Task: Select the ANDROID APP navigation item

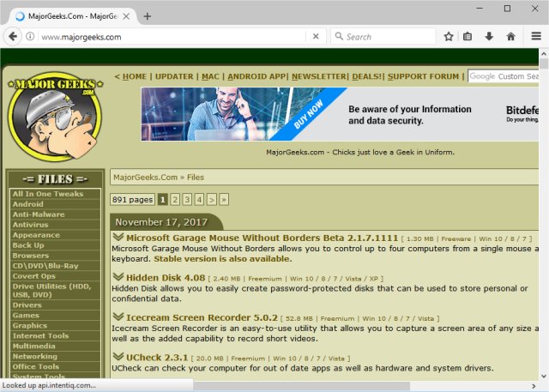Action: pyautogui.click(x=255, y=76)
